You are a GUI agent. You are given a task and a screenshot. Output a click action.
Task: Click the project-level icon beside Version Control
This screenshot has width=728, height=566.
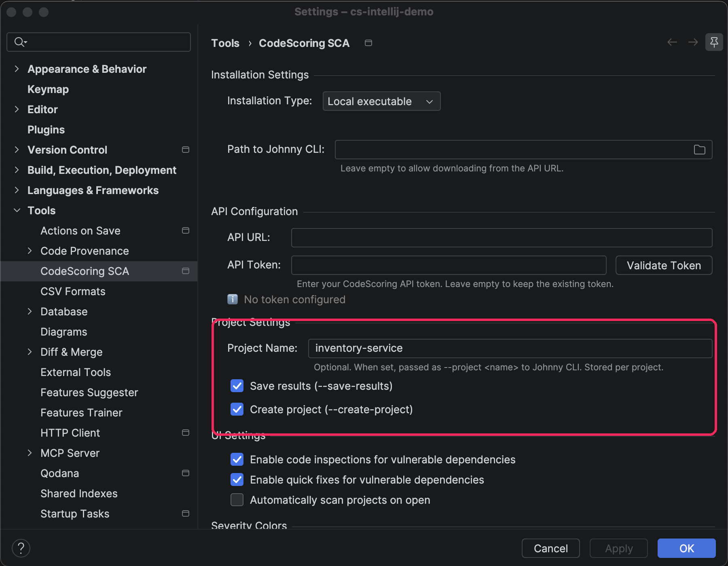click(x=186, y=150)
